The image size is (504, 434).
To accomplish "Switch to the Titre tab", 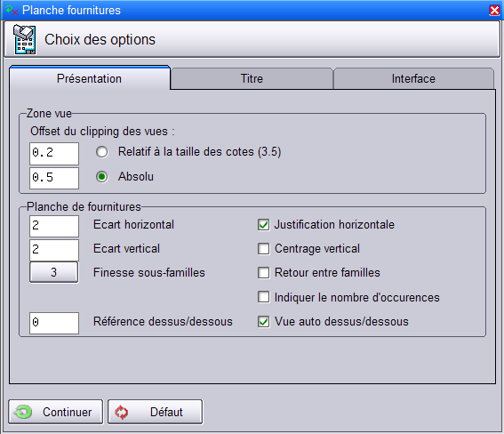I will point(252,79).
